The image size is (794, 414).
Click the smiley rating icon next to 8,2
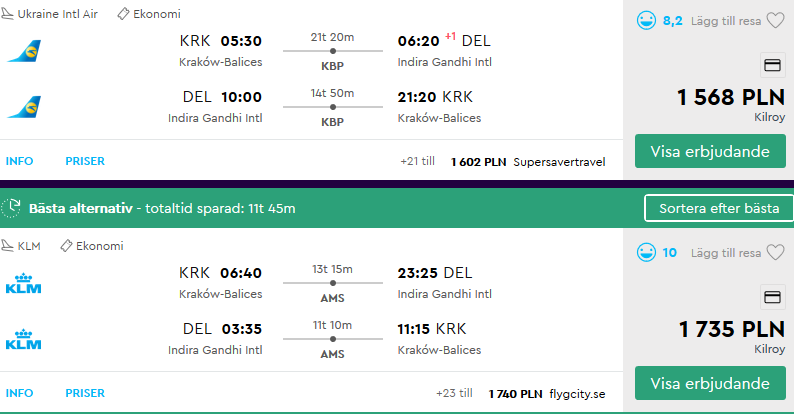[x=646, y=21]
